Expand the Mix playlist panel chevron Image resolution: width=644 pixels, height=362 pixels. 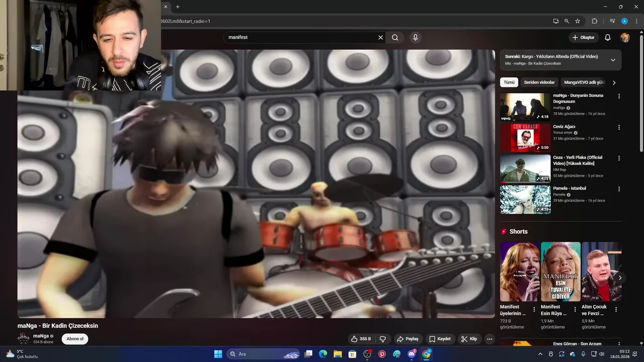pyautogui.click(x=613, y=60)
